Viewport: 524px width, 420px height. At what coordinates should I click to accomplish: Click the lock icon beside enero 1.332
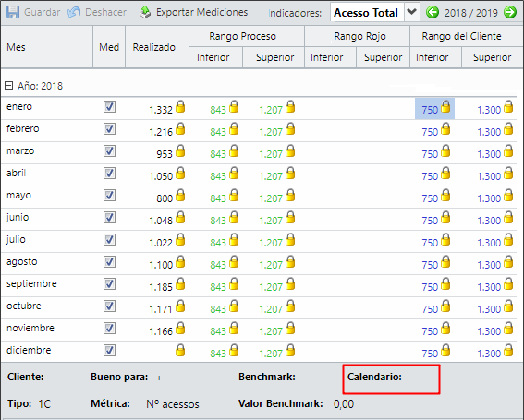click(180, 106)
